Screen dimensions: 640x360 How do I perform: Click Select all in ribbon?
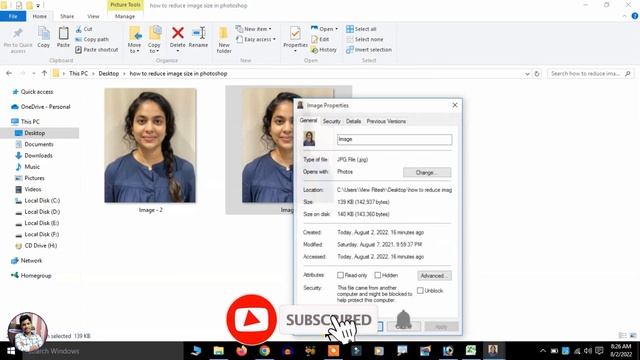click(x=361, y=29)
